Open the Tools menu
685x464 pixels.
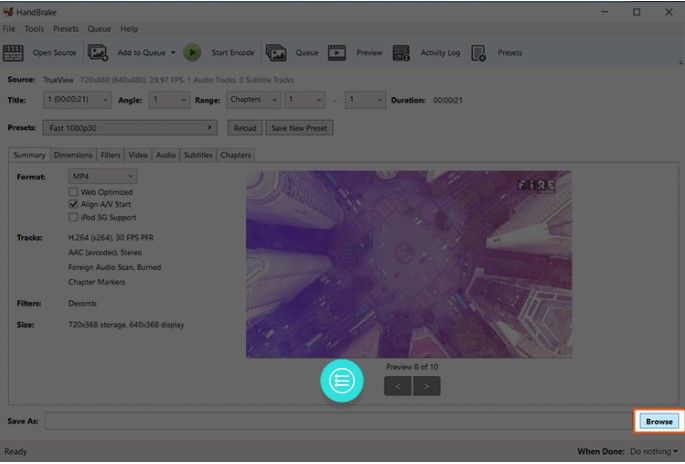pos(34,29)
